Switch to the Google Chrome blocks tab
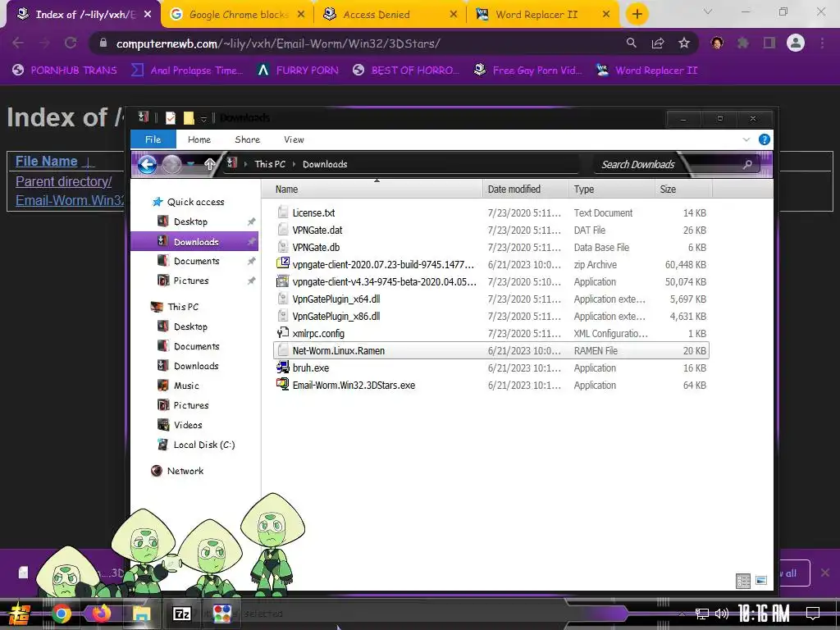 pos(238,15)
